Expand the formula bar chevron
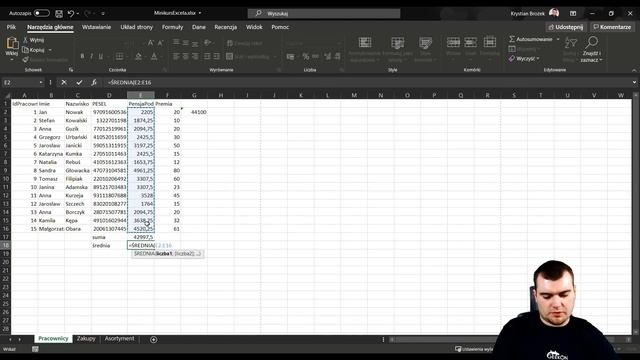 (634, 82)
